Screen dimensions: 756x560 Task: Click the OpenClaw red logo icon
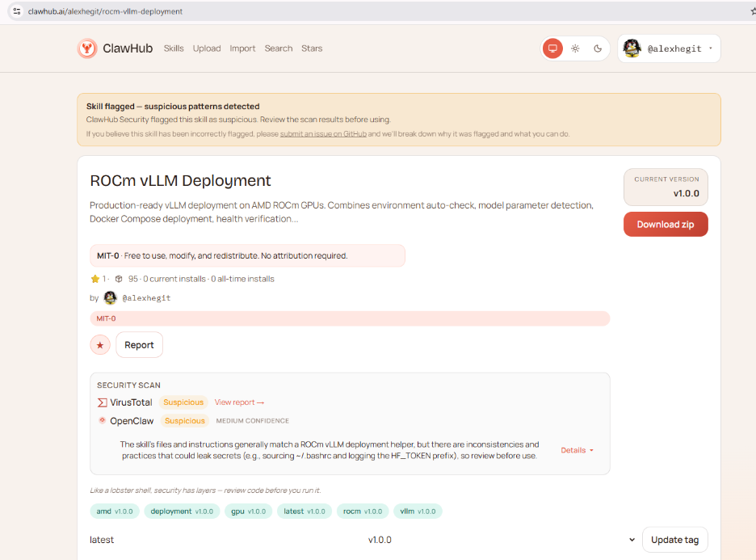click(103, 420)
